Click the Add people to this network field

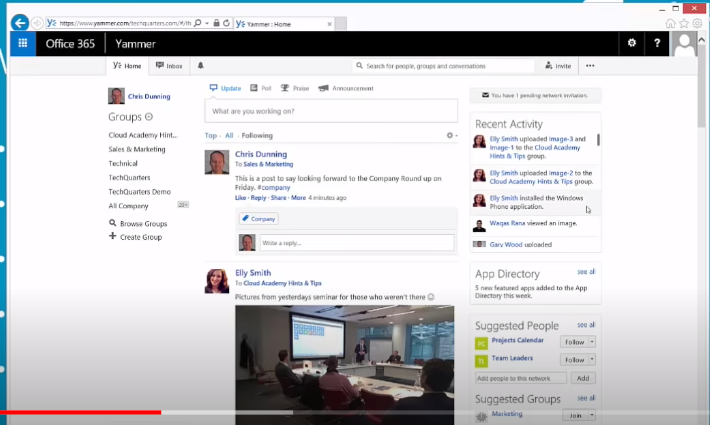[521, 378]
